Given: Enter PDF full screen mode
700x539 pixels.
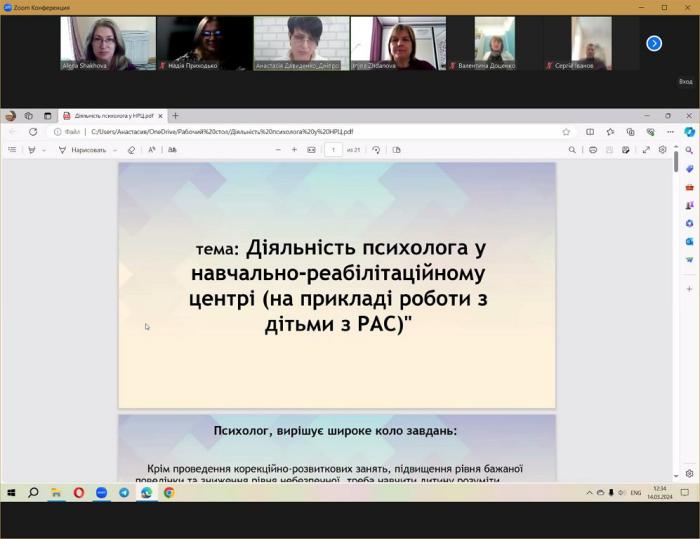Looking at the screenshot, I should [x=646, y=150].
